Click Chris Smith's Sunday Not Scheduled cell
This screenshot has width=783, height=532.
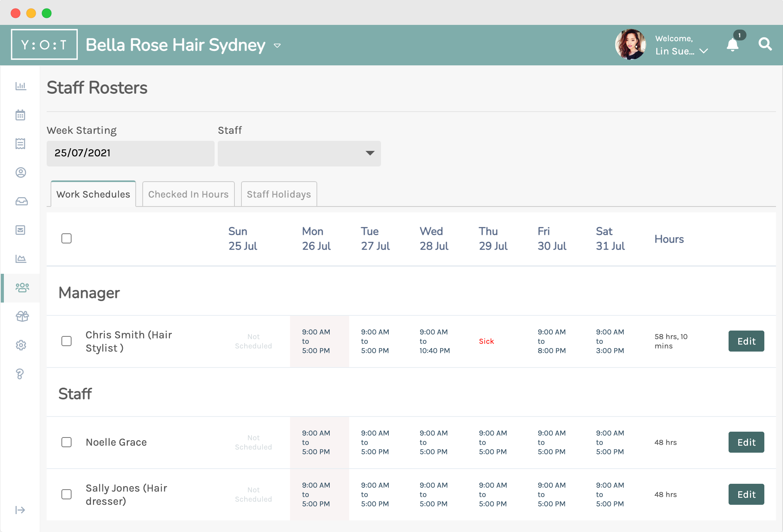pos(253,341)
